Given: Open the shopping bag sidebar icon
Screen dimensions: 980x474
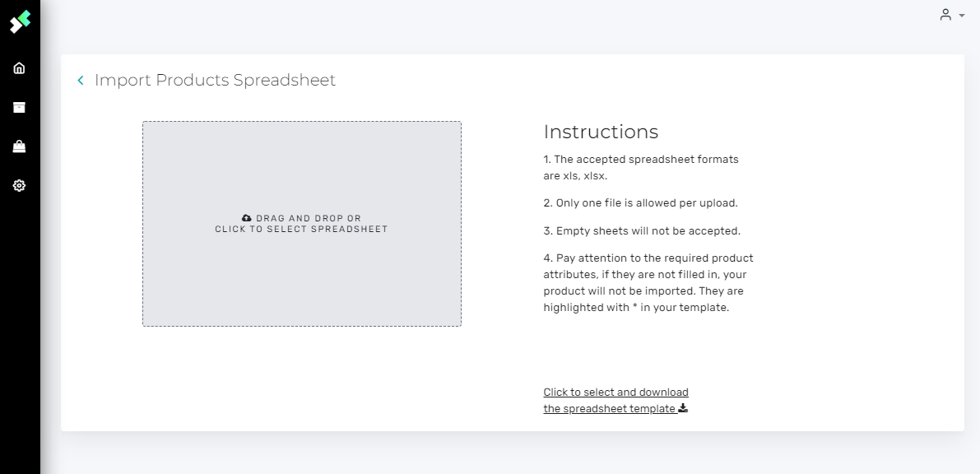Looking at the screenshot, I should click(x=20, y=146).
